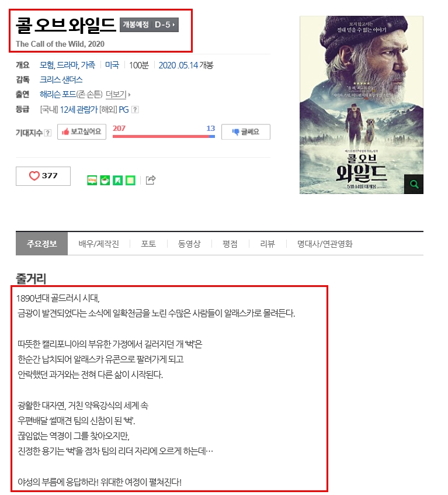The width and height of the screenshot is (448, 495).
Task: Open director 크리스 샌더스 link
Action: pos(61,79)
